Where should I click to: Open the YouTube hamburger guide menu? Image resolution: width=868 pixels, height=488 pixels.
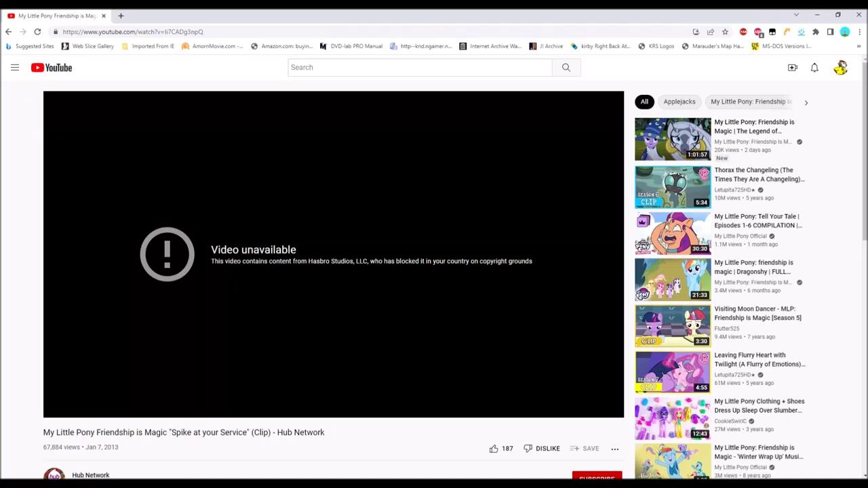[14, 67]
